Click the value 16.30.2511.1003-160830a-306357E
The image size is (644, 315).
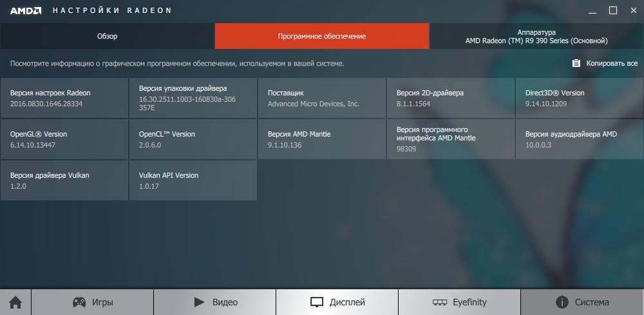click(x=187, y=104)
